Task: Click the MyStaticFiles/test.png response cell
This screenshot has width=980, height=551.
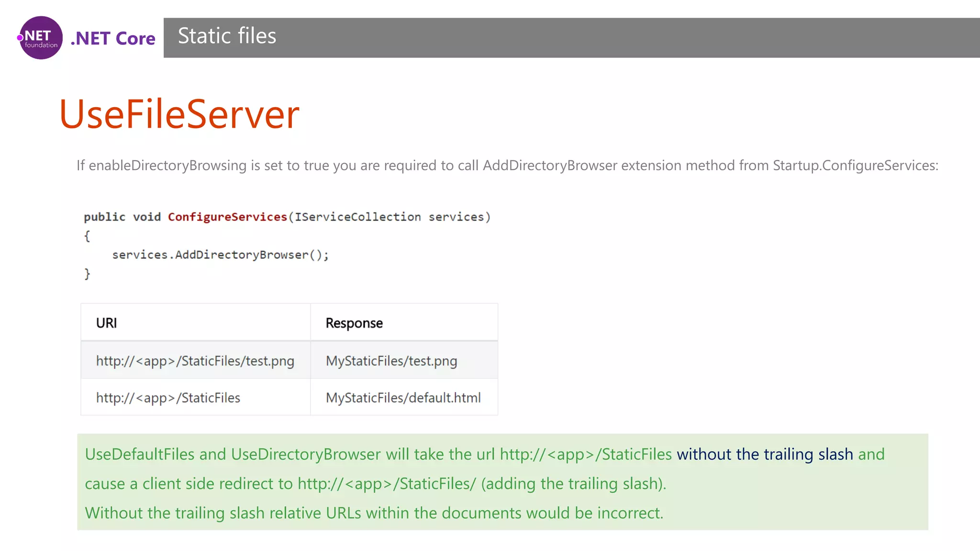Action: pos(391,361)
